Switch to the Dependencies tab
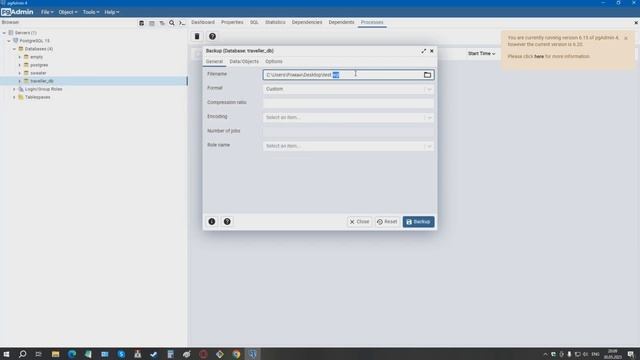 (307, 22)
